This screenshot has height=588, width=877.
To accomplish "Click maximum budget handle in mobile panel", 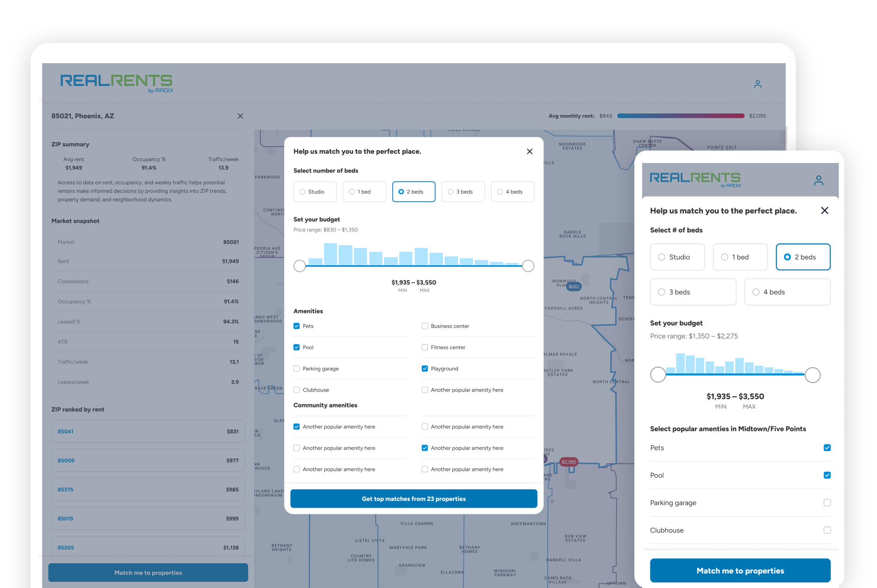I will [813, 375].
